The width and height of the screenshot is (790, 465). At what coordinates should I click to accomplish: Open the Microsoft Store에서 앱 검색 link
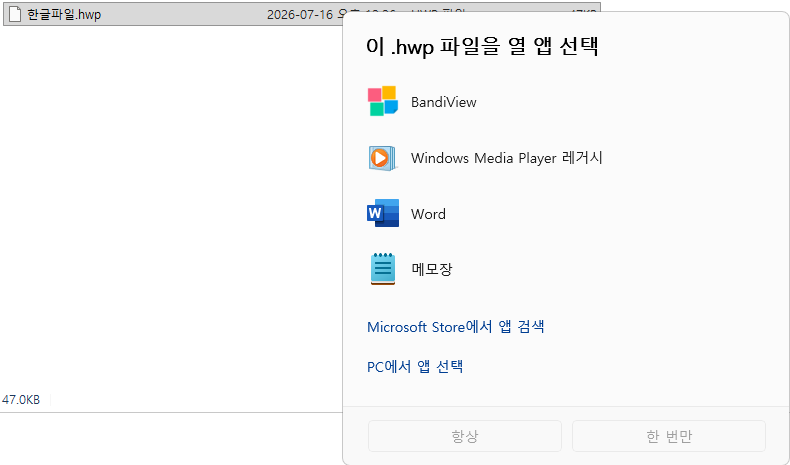tap(455, 327)
